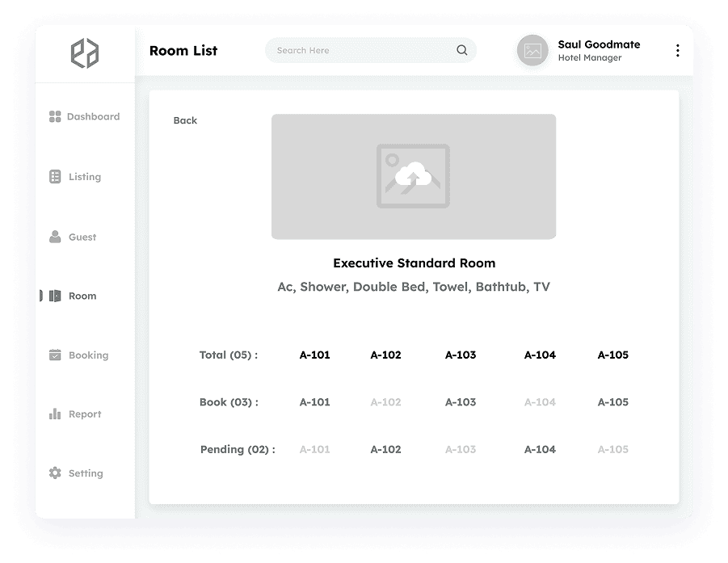Click the hotel app logo top left
Image resolution: width=728 pixels, height=563 pixels.
[x=85, y=53]
